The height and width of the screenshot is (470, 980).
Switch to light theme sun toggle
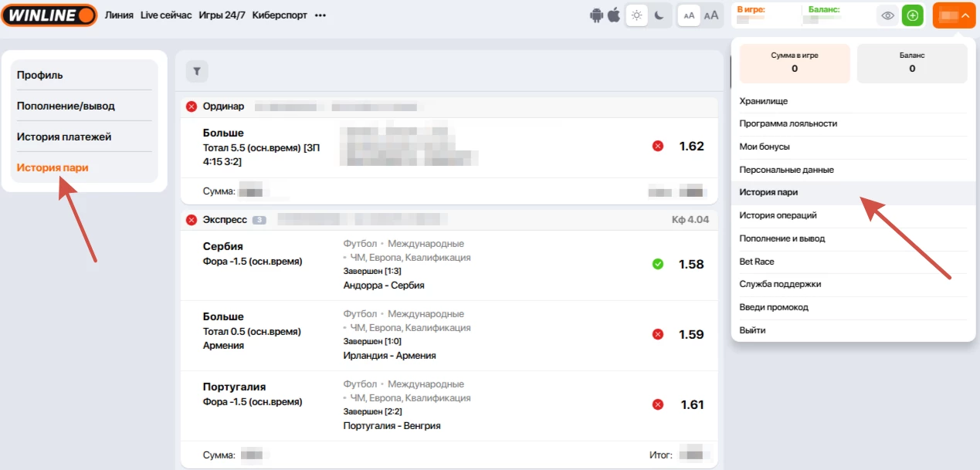click(636, 15)
